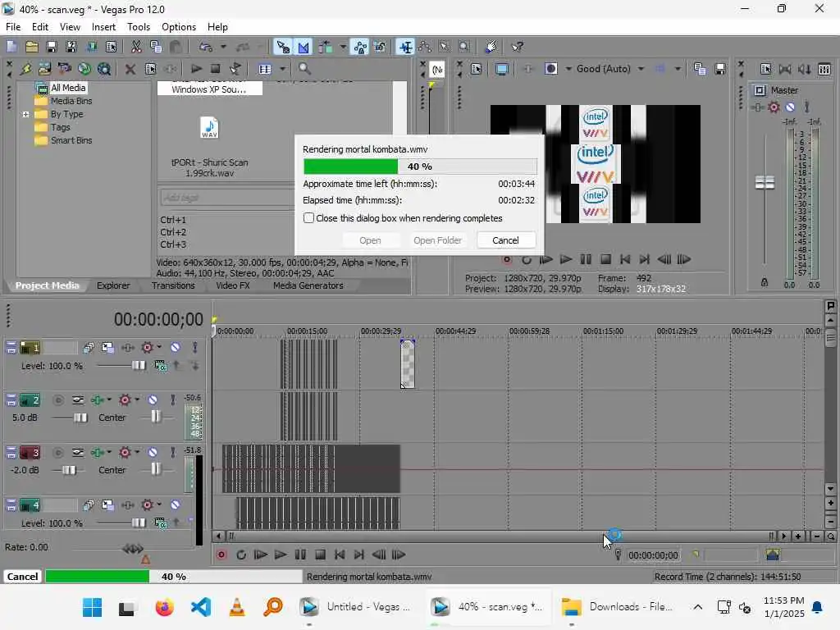Click the Search media magnifier icon
840x630 pixels.
pos(304,69)
